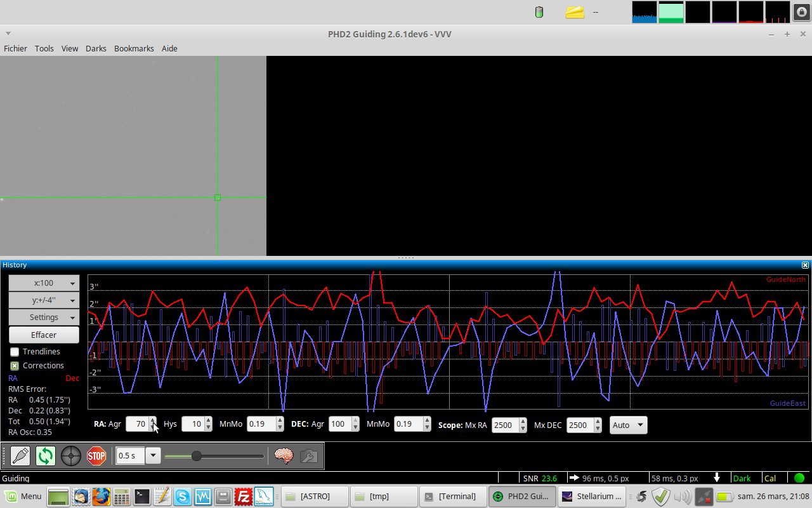This screenshot has width=812, height=508.
Task: Click the camera settings wrench icon
Action: pos(309,456)
